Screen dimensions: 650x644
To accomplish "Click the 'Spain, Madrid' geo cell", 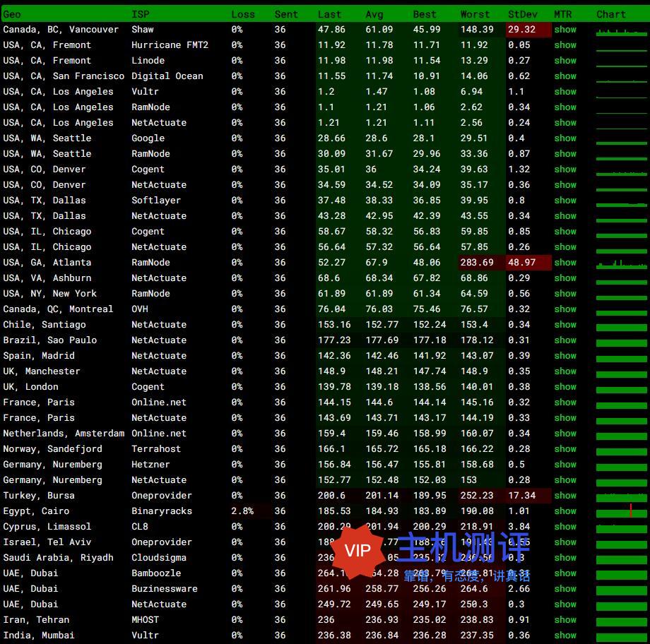I will [39, 356].
